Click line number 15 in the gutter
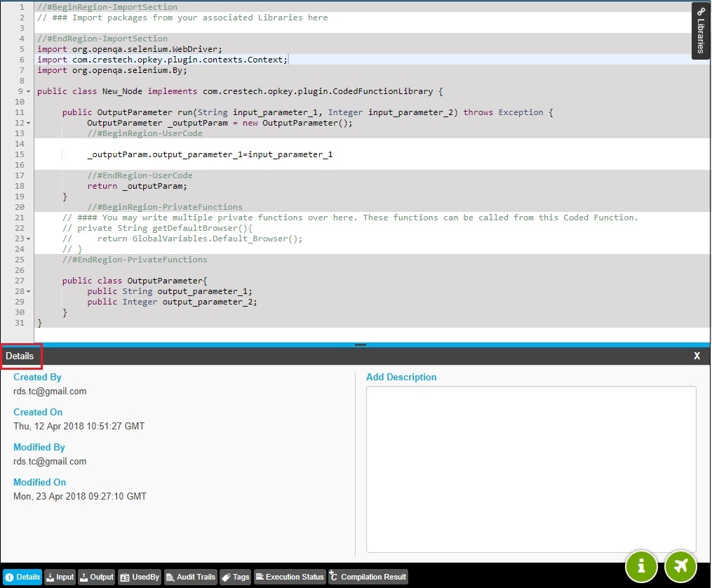 (x=20, y=154)
